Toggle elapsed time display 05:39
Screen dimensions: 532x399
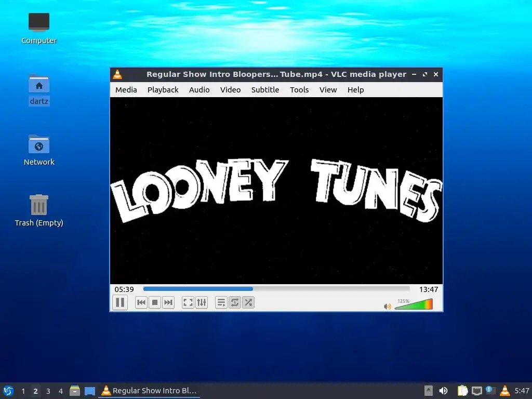(x=124, y=289)
